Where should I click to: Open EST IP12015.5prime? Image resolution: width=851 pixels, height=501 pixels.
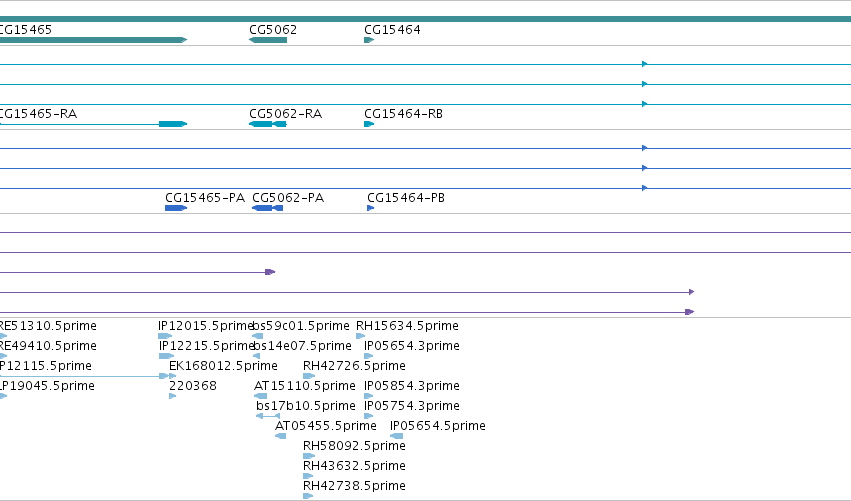point(206,326)
